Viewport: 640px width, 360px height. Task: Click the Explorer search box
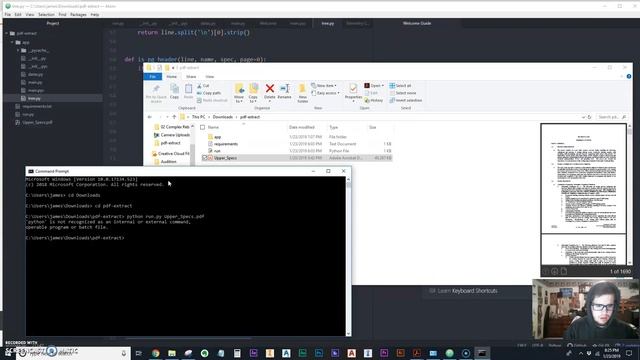611,117
